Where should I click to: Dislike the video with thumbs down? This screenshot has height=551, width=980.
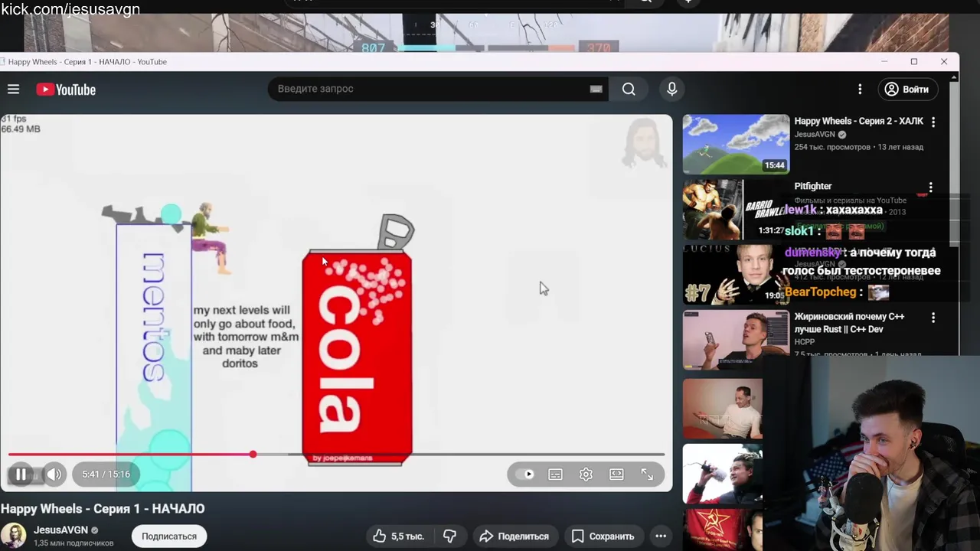click(450, 536)
